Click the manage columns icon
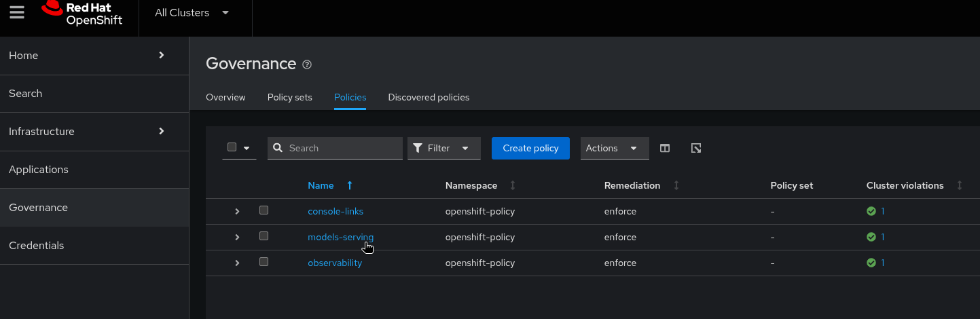This screenshot has height=319, width=980. [665, 148]
